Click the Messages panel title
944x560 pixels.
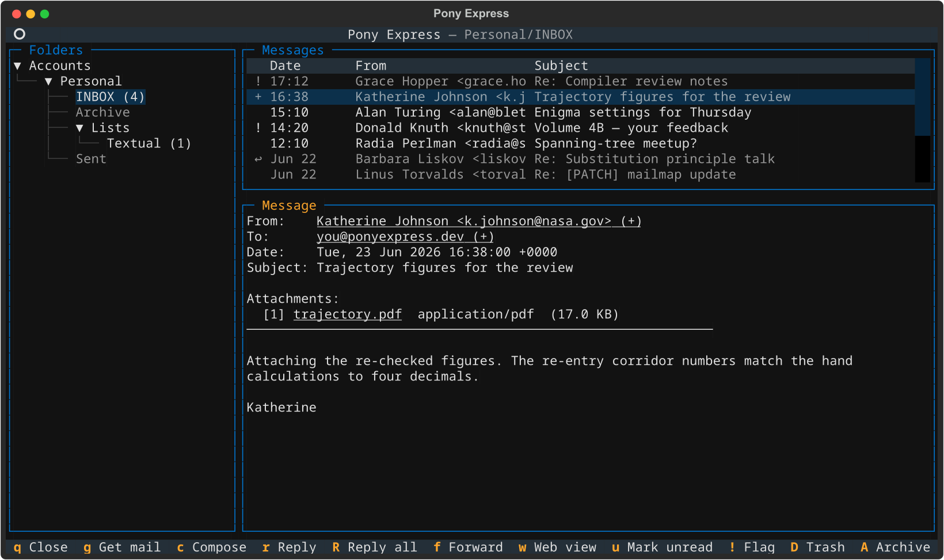tap(293, 51)
